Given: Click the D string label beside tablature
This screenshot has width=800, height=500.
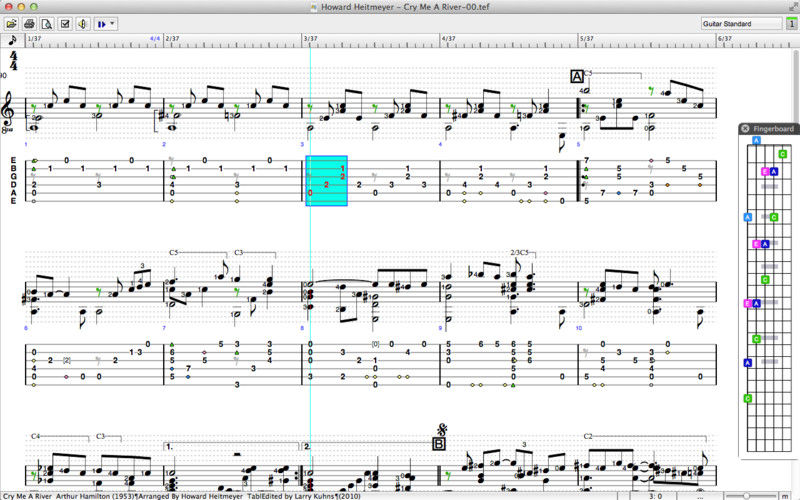Looking at the screenshot, I should coord(13,185).
